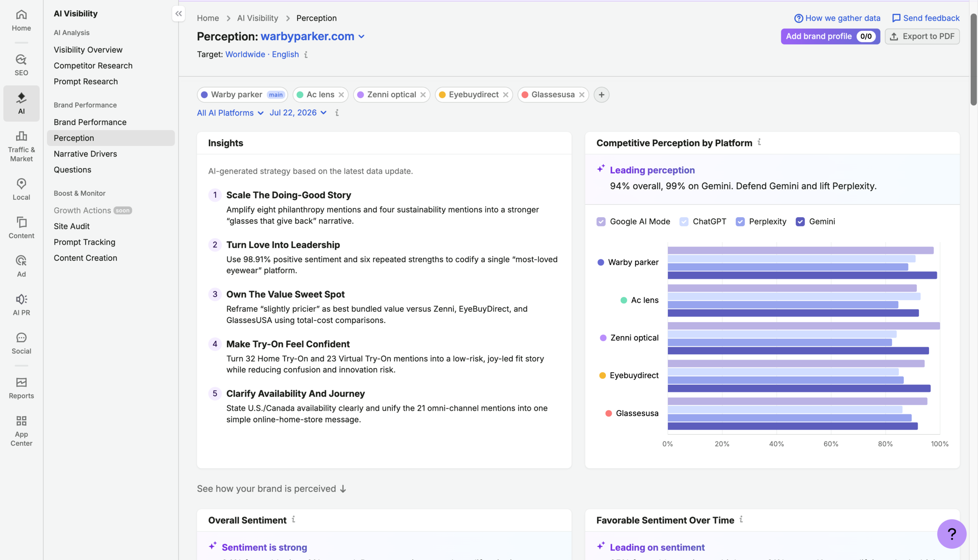Select the AI toolkit icon
Image resolution: width=978 pixels, height=560 pixels.
[21, 103]
